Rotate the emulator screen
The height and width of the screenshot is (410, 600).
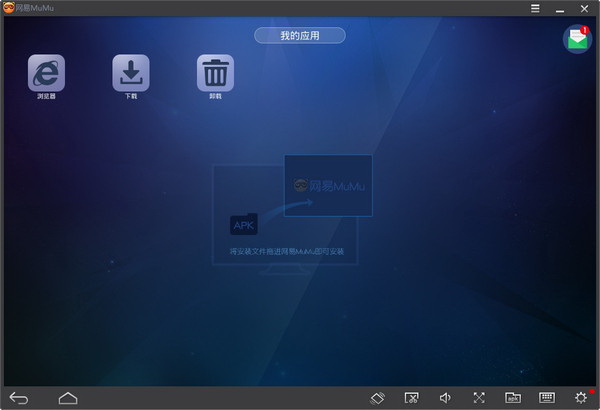click(x=378, y=398)
